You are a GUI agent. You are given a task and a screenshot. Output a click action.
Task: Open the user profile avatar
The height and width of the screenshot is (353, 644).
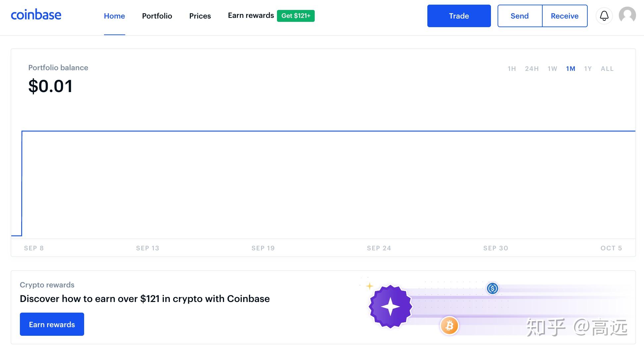click(x=627, y=15)
